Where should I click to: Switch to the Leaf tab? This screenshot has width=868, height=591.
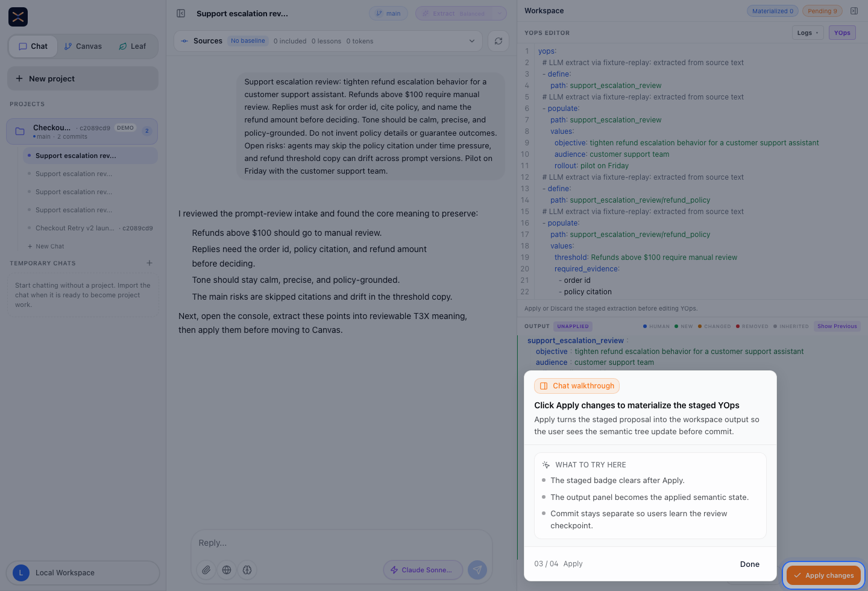coord(133,46)
